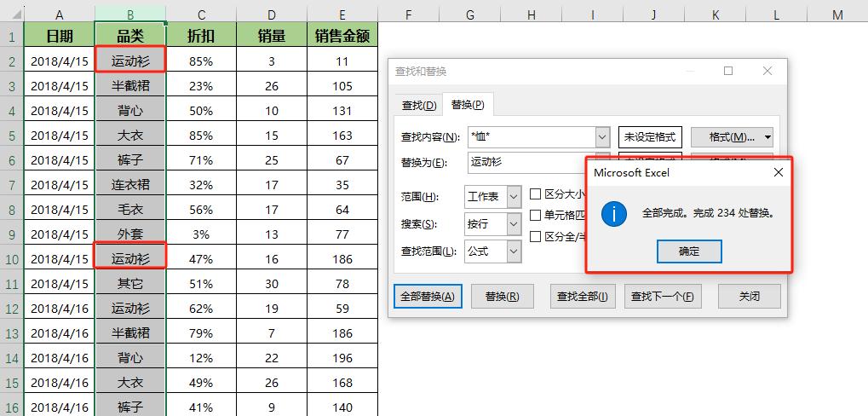Maximize the 查找和替换 dialog

728,71
